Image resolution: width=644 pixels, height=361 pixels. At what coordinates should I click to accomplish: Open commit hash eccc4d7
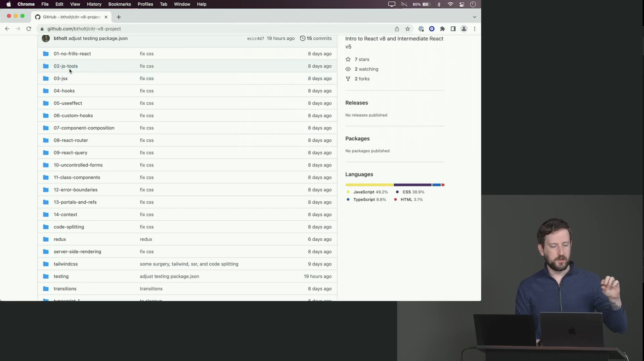(x=255, y=38)
